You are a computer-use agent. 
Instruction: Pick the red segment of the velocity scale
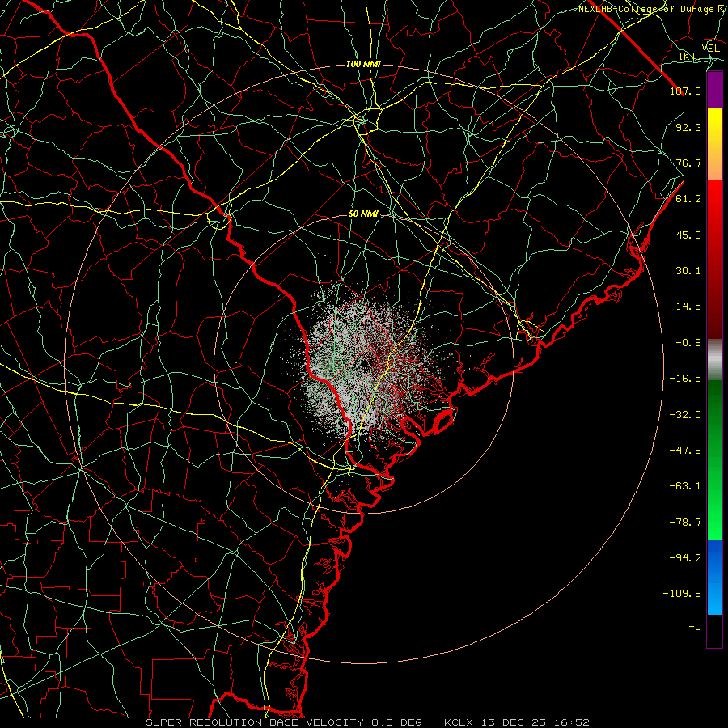pos(714,259)
